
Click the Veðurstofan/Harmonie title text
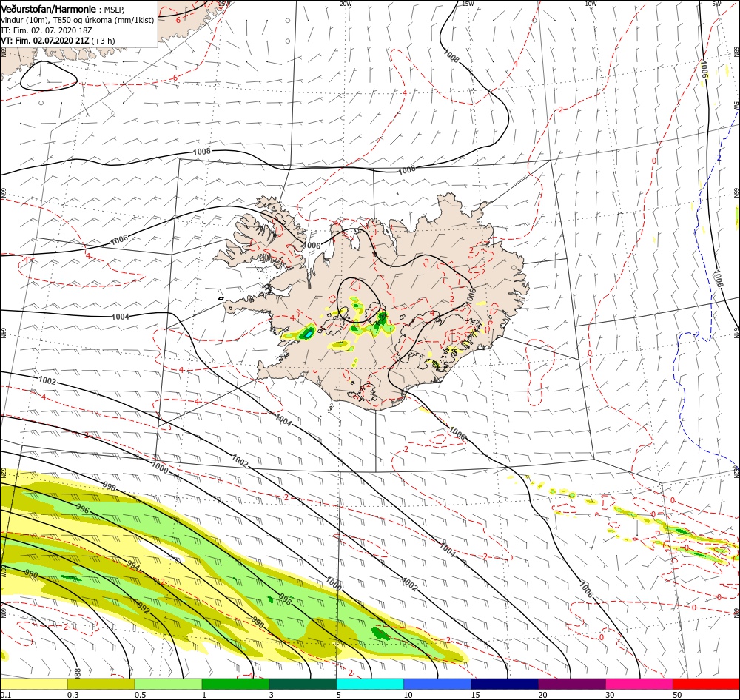click(49, 9)
